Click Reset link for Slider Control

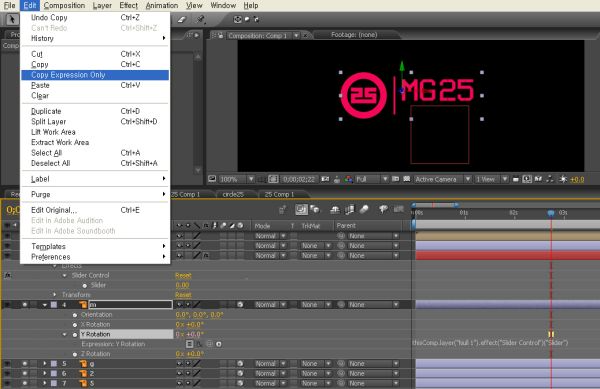click(x=183, y=275)
